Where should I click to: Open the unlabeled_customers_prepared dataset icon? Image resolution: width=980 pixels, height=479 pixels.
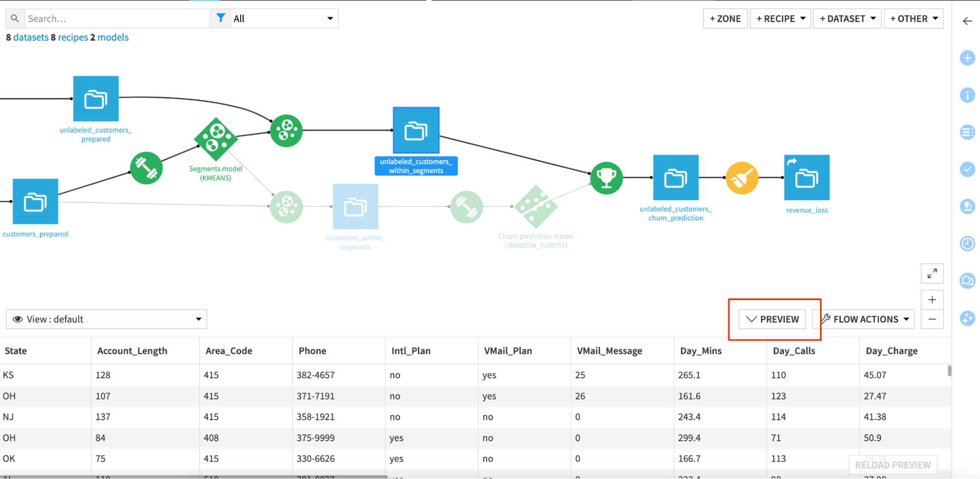96,99
